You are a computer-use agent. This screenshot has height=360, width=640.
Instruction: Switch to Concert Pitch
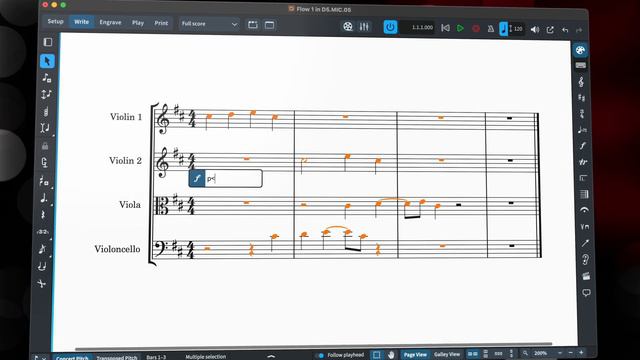click(x=72, y=358)
